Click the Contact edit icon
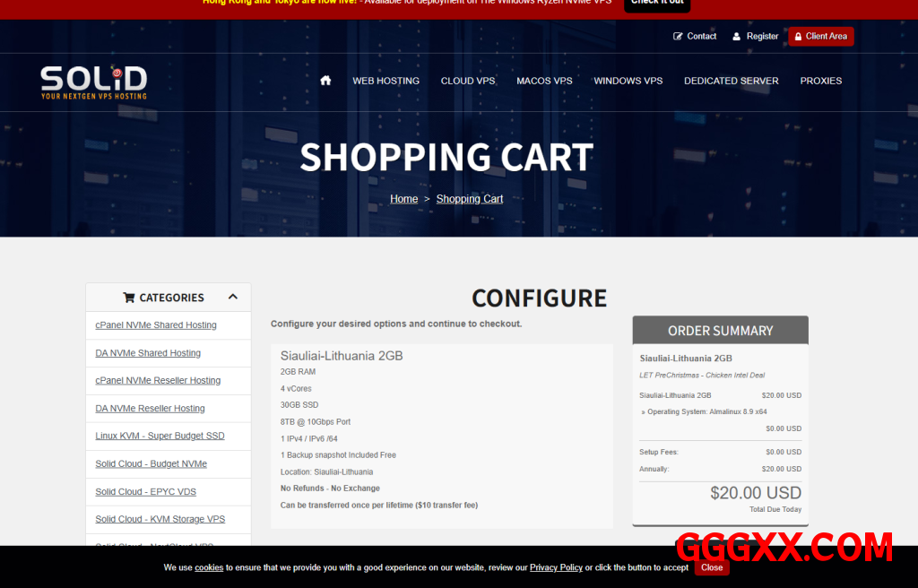 click(x=678, y=37)
